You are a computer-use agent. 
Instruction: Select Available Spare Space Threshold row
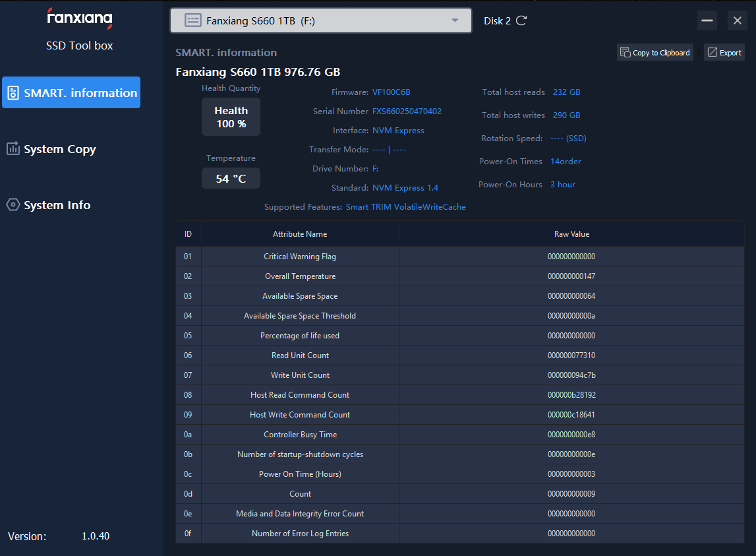point(460,316)
